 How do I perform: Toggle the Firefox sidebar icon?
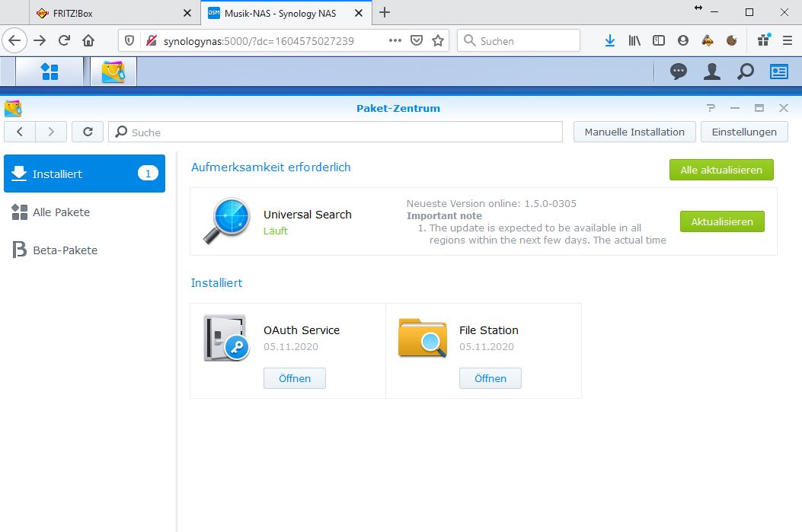[659, 41]
